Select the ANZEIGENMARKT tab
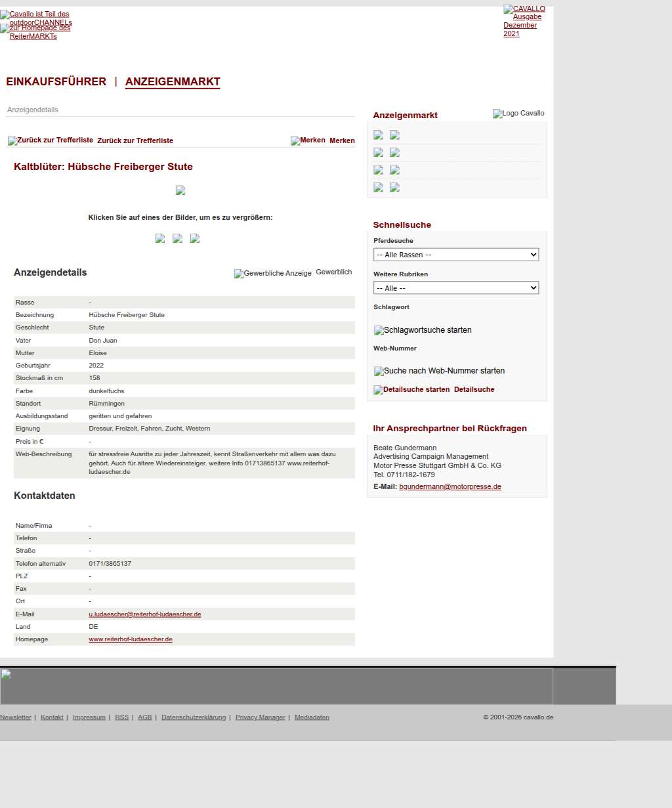Viewport: 672px width, 808px height. (x=173, y=82)
